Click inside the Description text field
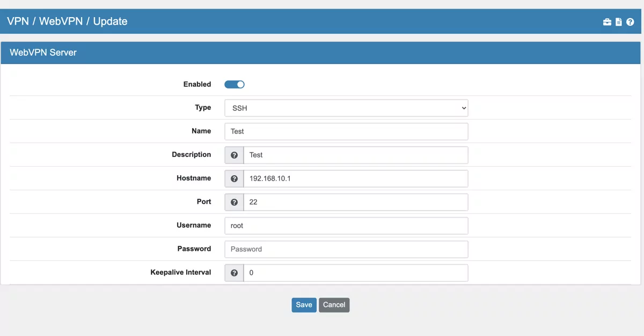 point(356,155)
